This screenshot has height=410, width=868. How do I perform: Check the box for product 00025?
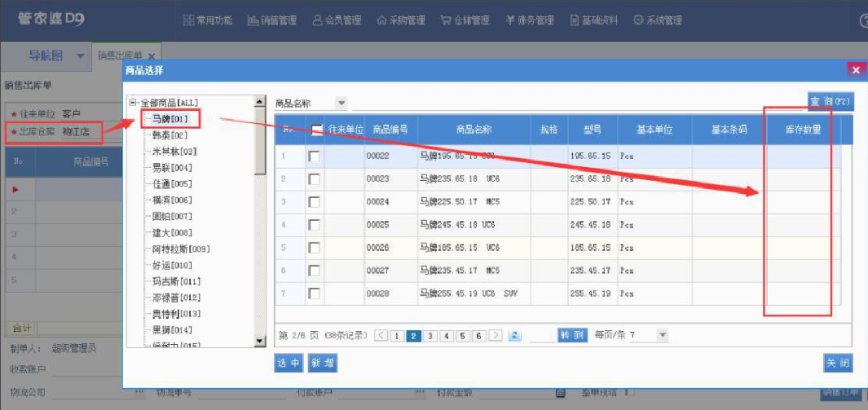[x=315, y=225]
